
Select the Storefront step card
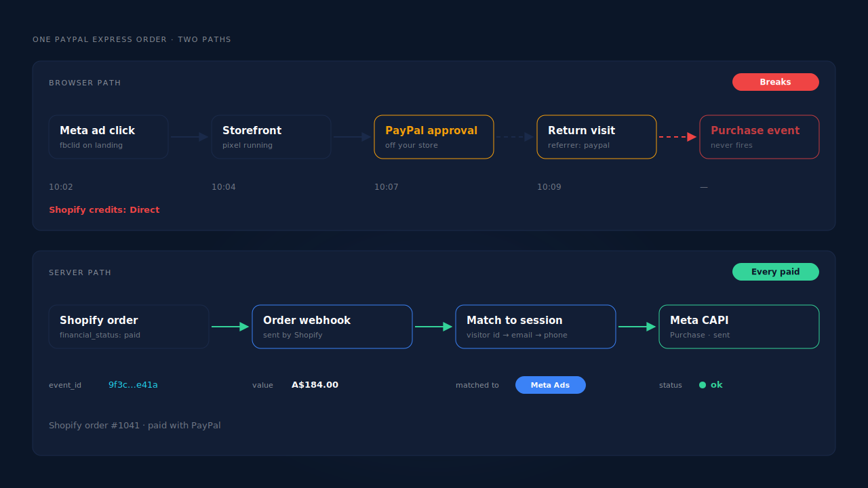(271, 137)
